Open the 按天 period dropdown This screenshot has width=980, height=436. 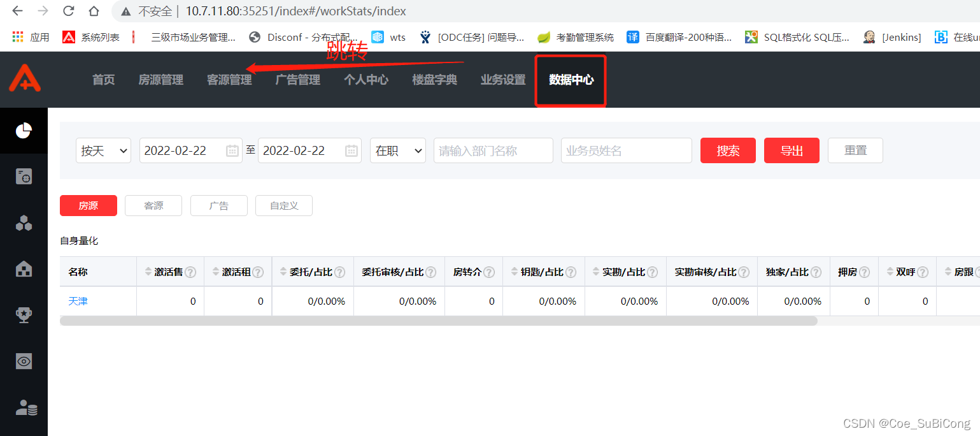point(103,150)
